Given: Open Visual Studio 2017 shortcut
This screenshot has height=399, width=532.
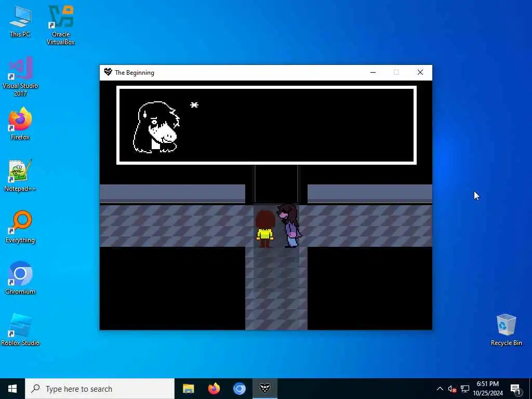Looking at the screenshot, I should click(x=20, y=77).
